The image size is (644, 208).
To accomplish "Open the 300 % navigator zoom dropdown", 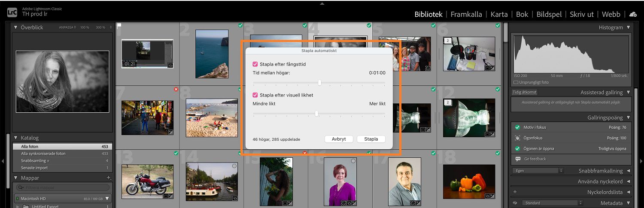I will (111, 27).
